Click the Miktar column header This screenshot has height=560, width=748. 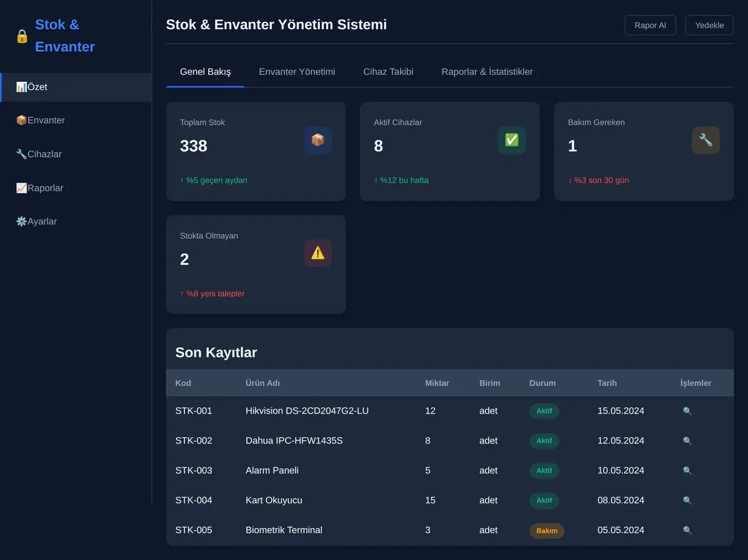tap(437, 383)
